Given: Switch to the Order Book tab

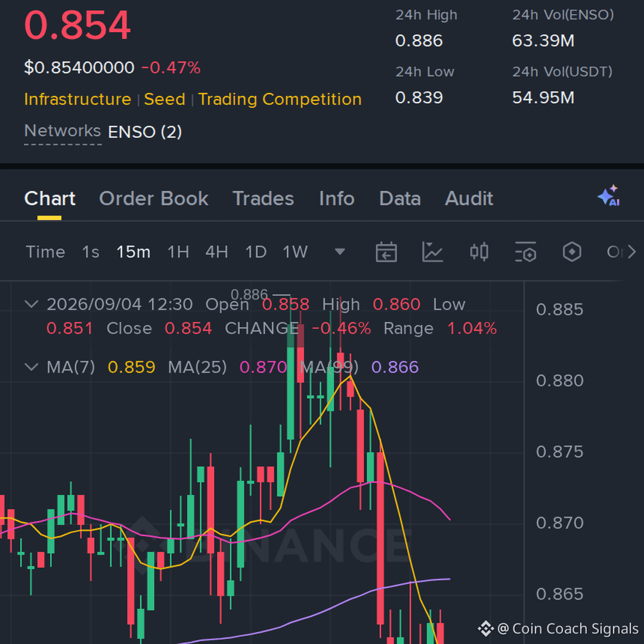Looking at the screenshot, I should [154, 199].
